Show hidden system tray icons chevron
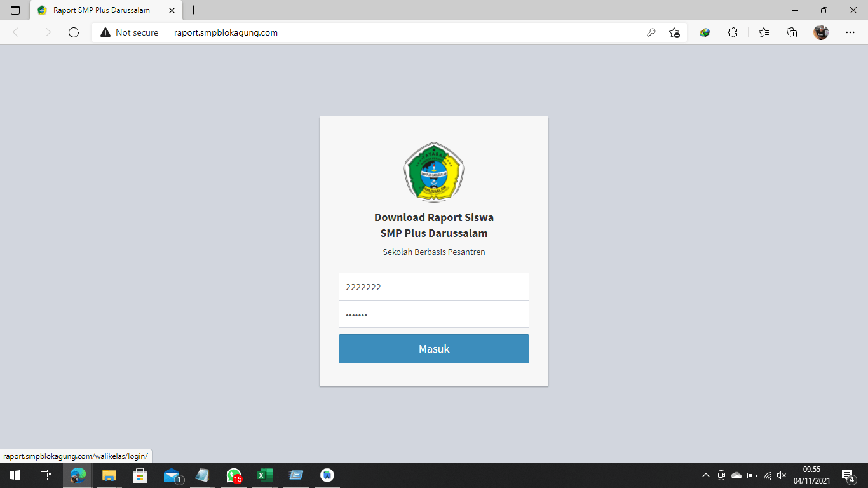Viewport: 868px width, 488px height. [x=705, y=475]
